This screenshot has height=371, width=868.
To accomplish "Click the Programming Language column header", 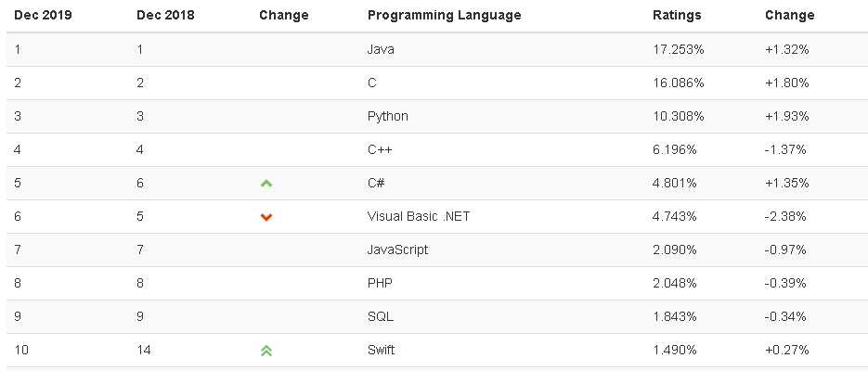I will [444, 15].
